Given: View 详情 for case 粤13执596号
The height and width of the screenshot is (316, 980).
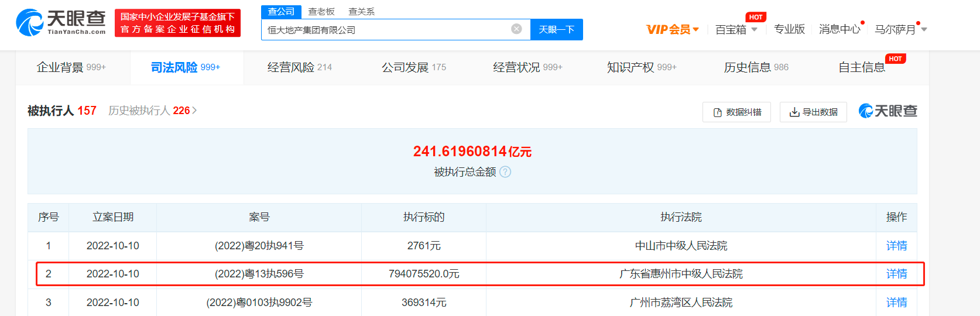Looking at the screenshot, I should [896, 274].
